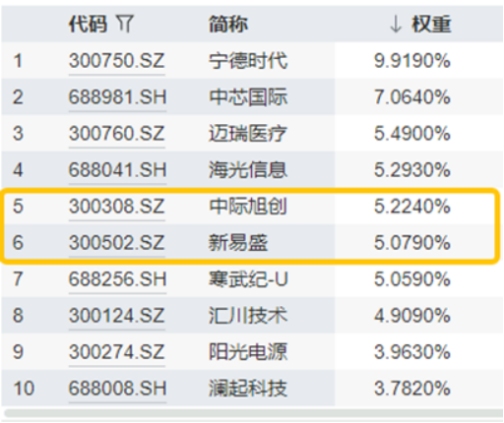Click the horizontal scrollbar below the table
Viewport: 504px width, 423px height.
coord(253,413)
